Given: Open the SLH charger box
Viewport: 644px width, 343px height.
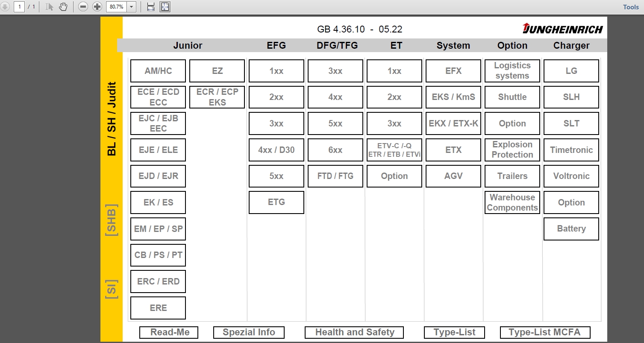Looking at the screenshot, I should pyautogui.click(x=571, y=97).
